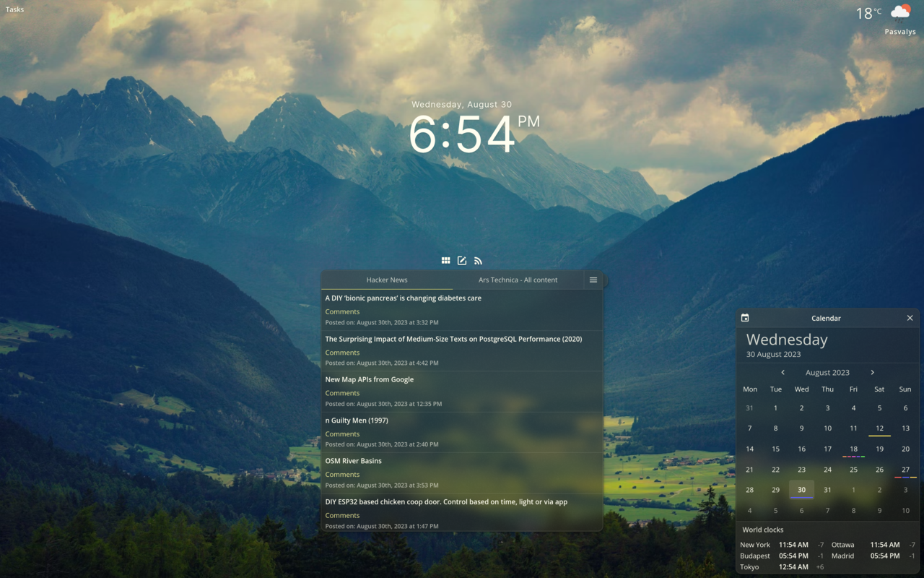Go to the previous month with the left chevron
This screenshot has width=924, height=578.
pyautogui.click(x=783, y=372)
